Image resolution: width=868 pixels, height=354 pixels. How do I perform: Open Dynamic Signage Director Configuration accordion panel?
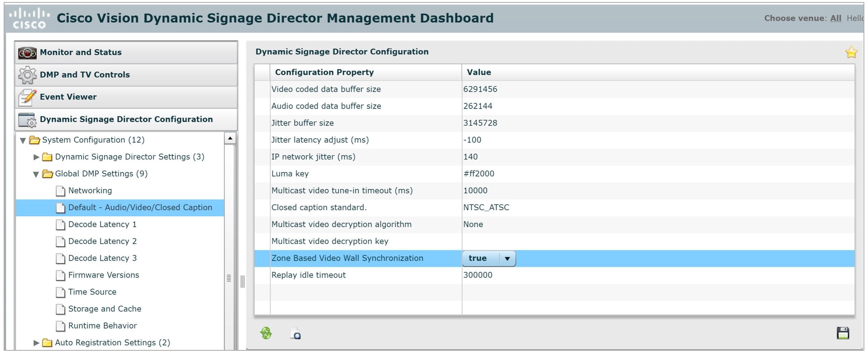click(x=126, y=119)
